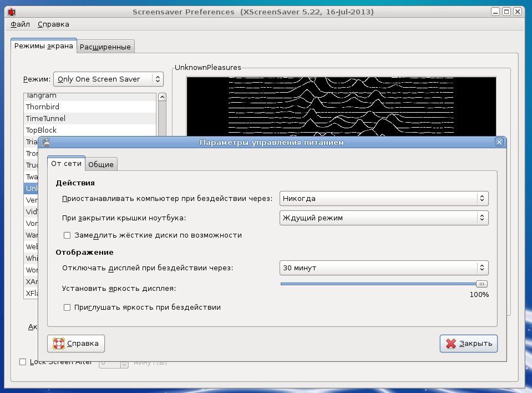Select the От сети tab
Image resolution: width=532 pixels, height=393 pixels.
coord(66,163)
